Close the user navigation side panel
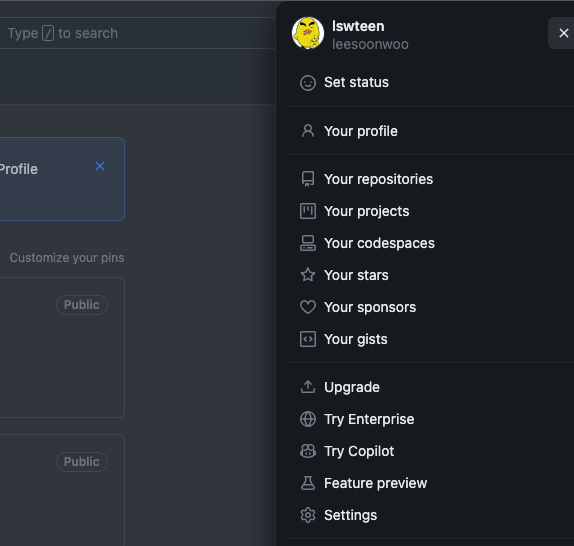Viewport: 574px width, 546px height. click(x=563, y=33)
